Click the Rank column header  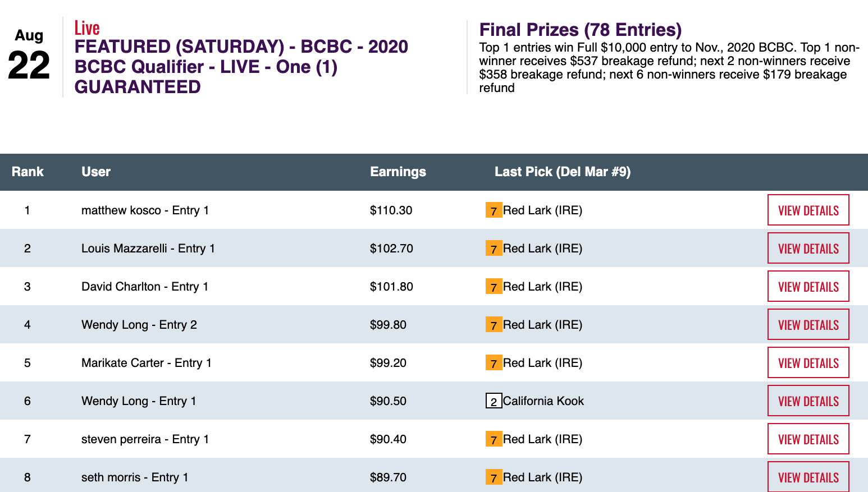(x=28, y=172)
